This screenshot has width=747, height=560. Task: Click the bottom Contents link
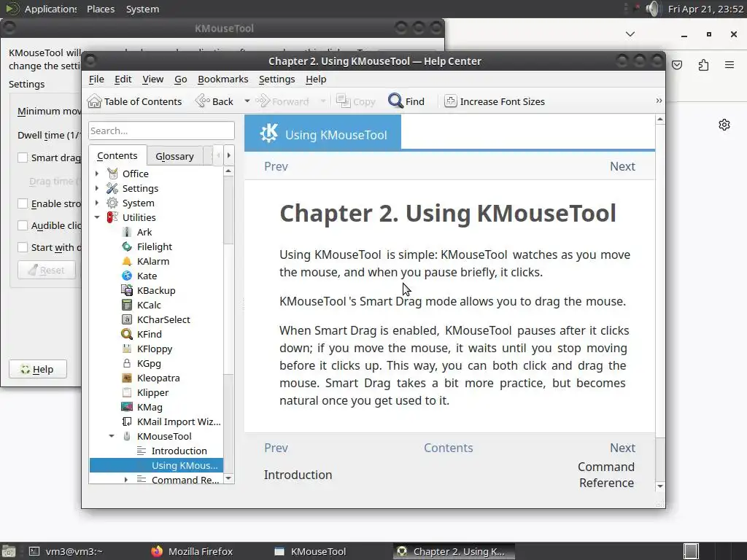pos(449,448)
